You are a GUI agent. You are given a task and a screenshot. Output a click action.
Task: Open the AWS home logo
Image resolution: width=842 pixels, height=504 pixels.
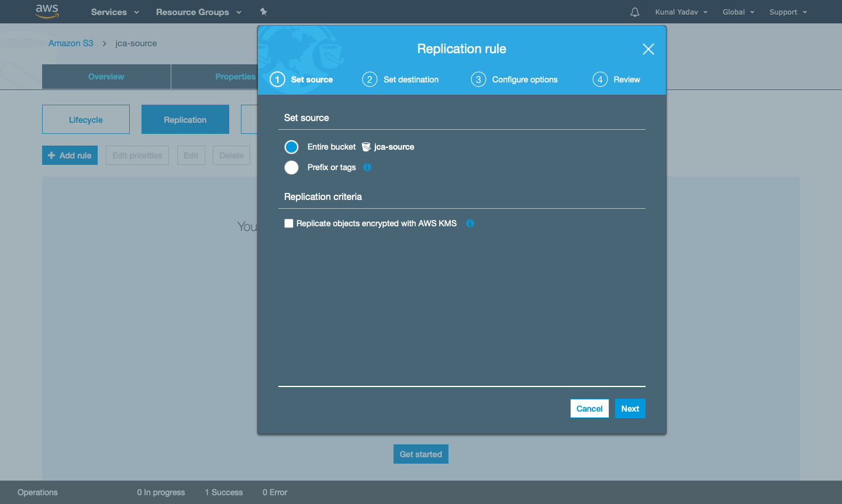[47, 11]
